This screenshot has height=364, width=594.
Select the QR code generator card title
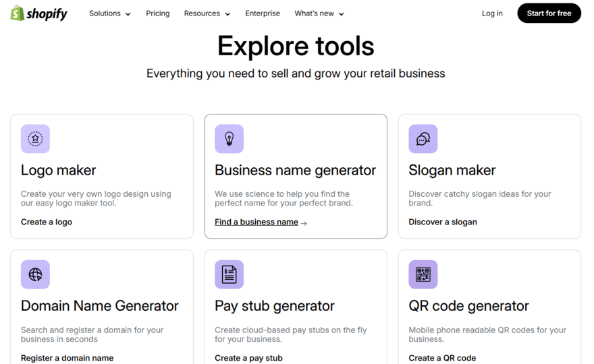[468, 306]
